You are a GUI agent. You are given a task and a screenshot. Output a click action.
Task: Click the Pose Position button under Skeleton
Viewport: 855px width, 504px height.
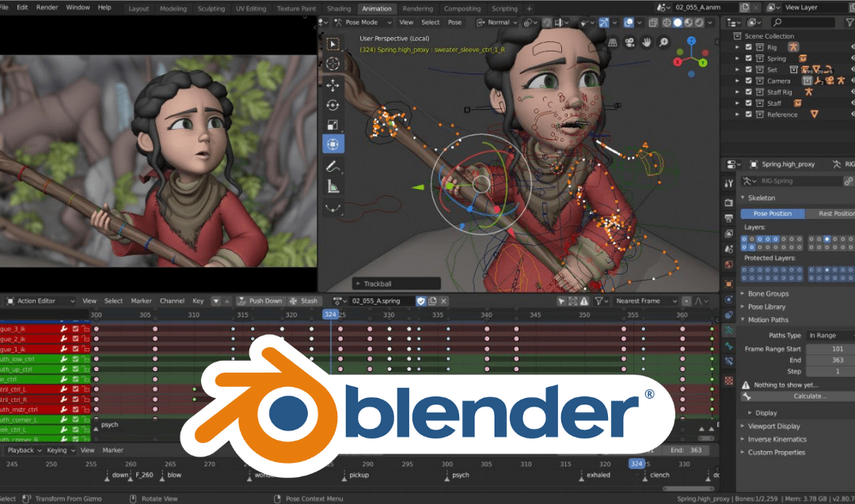tap(773, 213)
